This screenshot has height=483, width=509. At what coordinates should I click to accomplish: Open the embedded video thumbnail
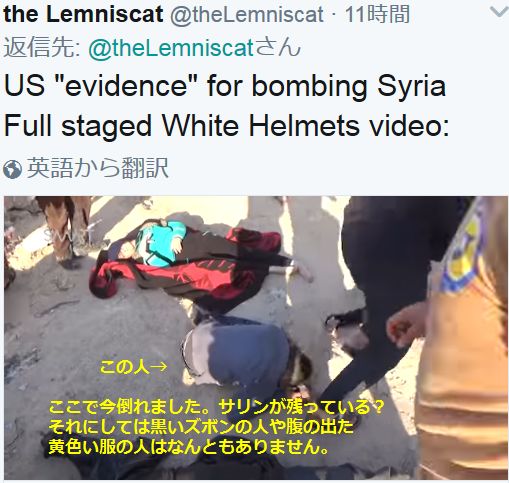[256, 337]
